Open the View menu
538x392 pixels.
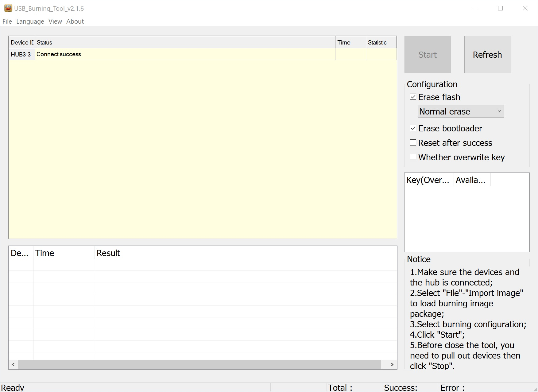tap(55, 21)
